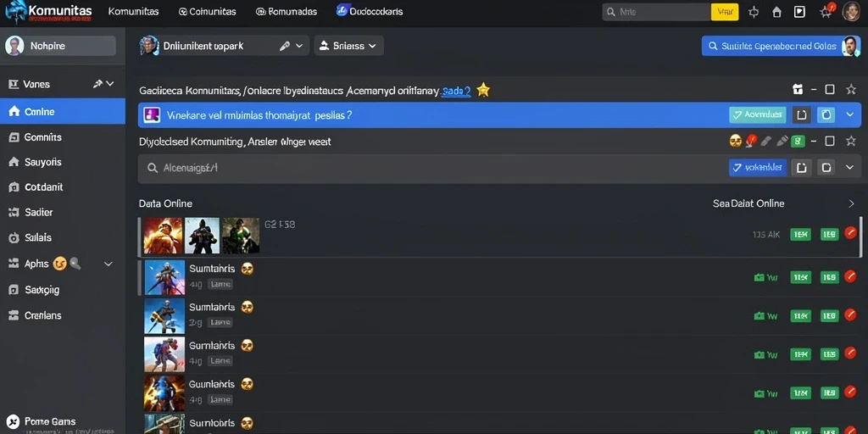Open notifications bell with red badge
Viewport: 868px width, 434px height.
tap(826, 11)
